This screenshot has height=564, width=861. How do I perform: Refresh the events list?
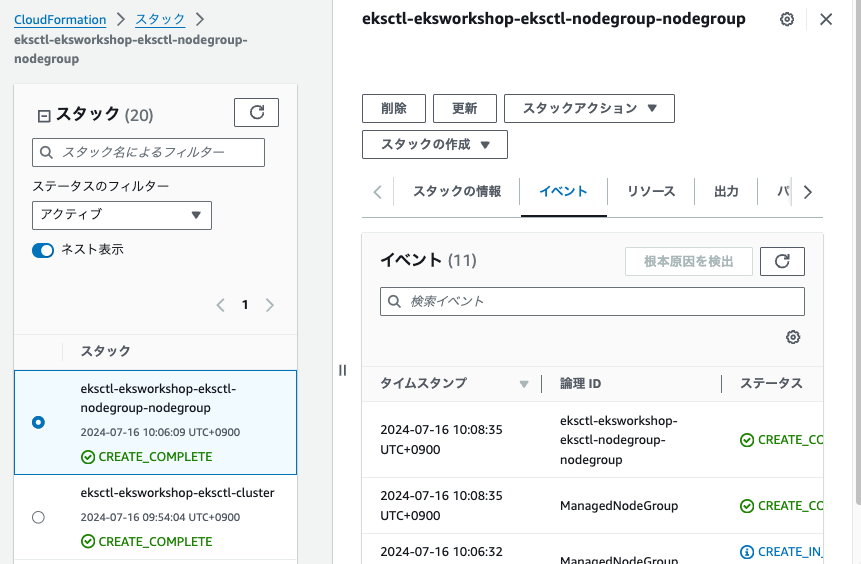coord(782,261)
